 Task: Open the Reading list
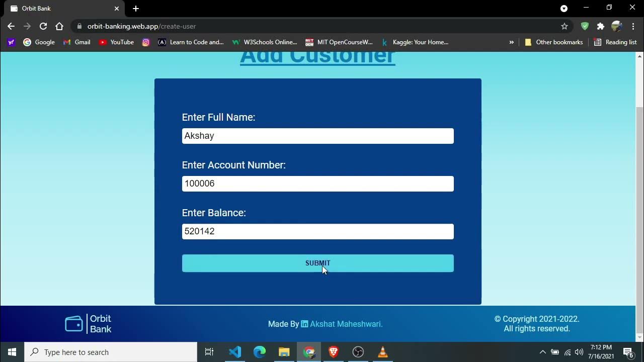[615, 42]
